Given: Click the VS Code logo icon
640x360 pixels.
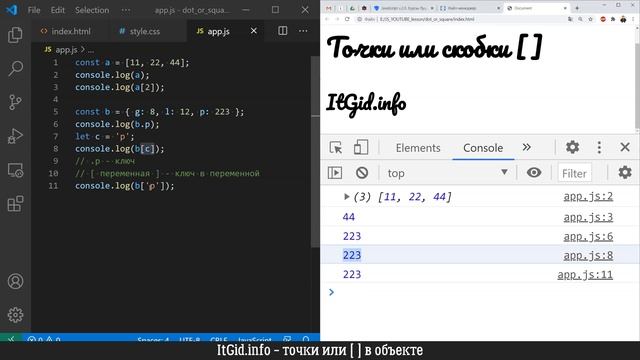Looking at the screenshot, I should point(11,10).
